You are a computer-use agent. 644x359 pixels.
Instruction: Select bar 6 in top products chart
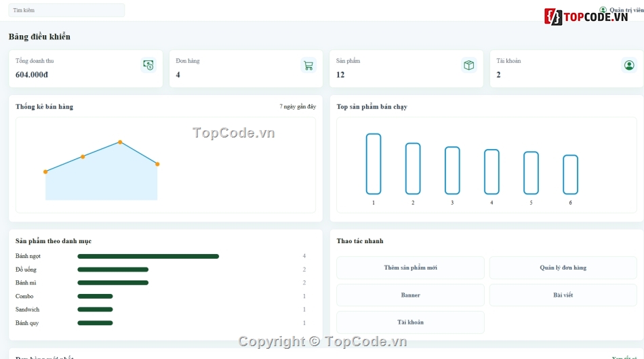pyautogui.click(x=571, y=174)
